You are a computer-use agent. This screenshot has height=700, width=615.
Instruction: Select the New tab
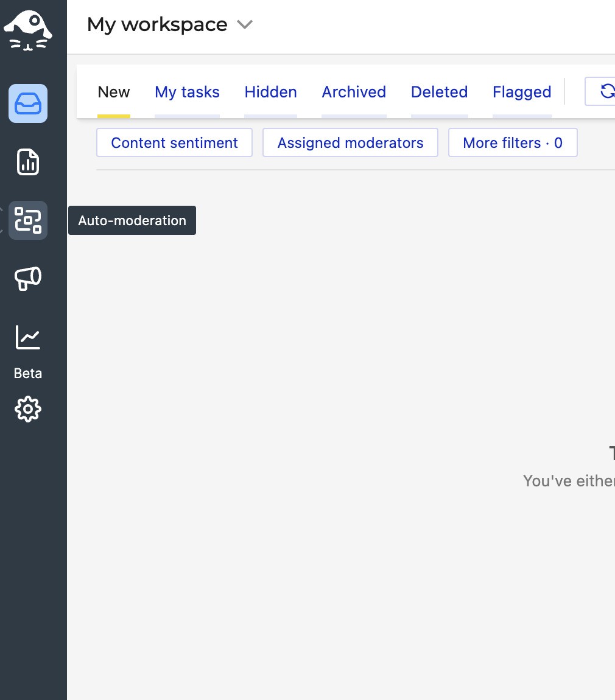[x=114, y=92]
